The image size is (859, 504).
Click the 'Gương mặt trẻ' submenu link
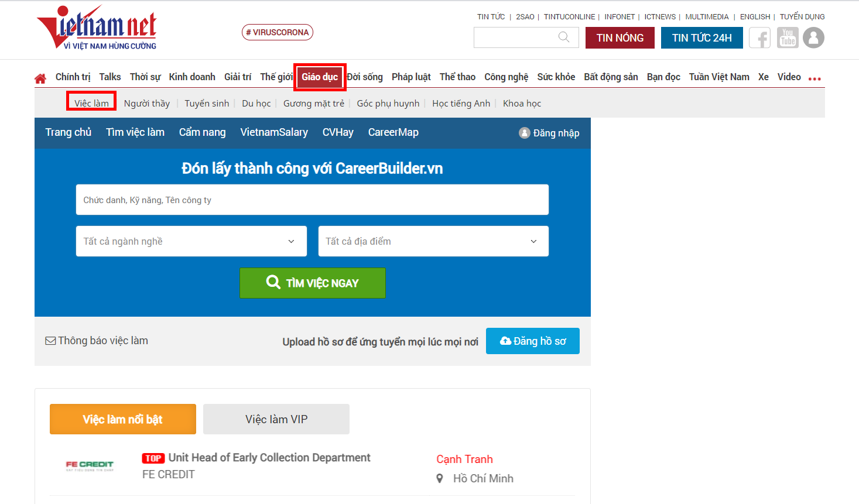click(x=314, y=103)
